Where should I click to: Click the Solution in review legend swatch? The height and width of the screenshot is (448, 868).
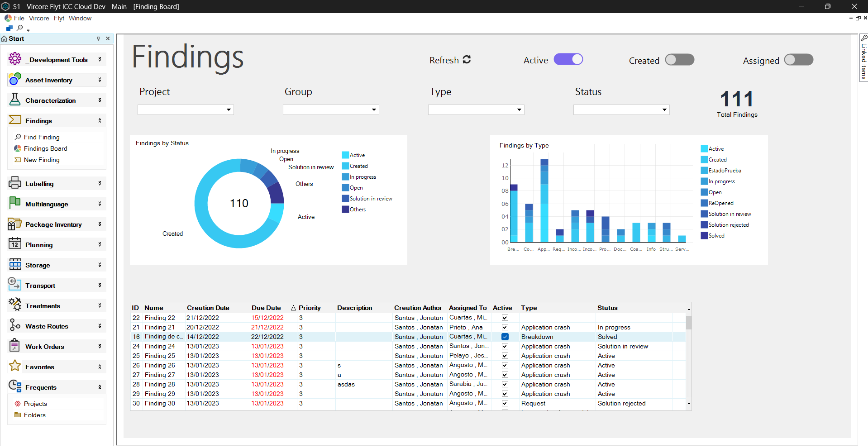coord(345,199)
